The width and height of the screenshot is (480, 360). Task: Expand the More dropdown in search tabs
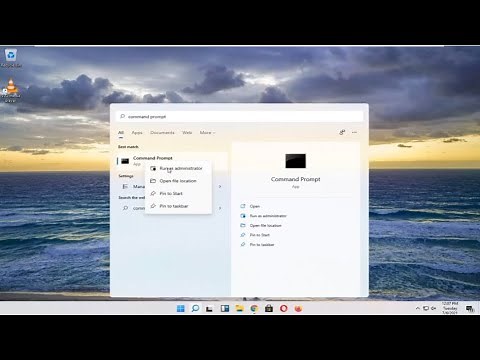(207, 133)
